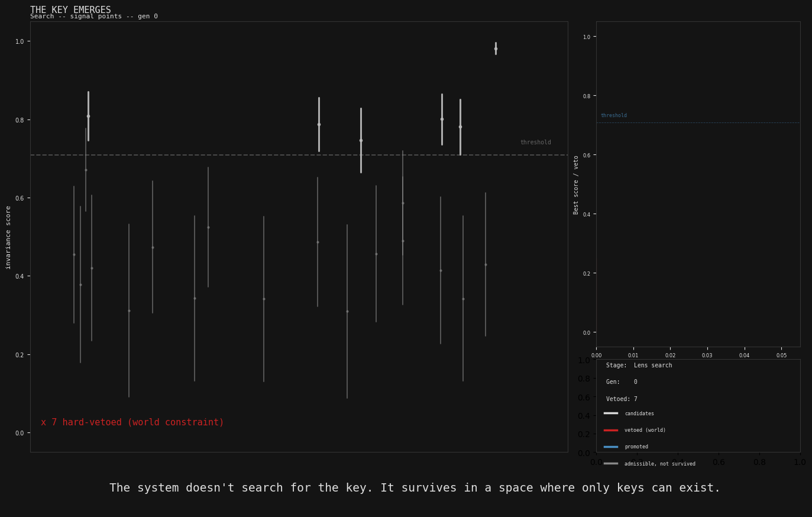Click the blue threshold label in right chart

(x=614, y=115)
